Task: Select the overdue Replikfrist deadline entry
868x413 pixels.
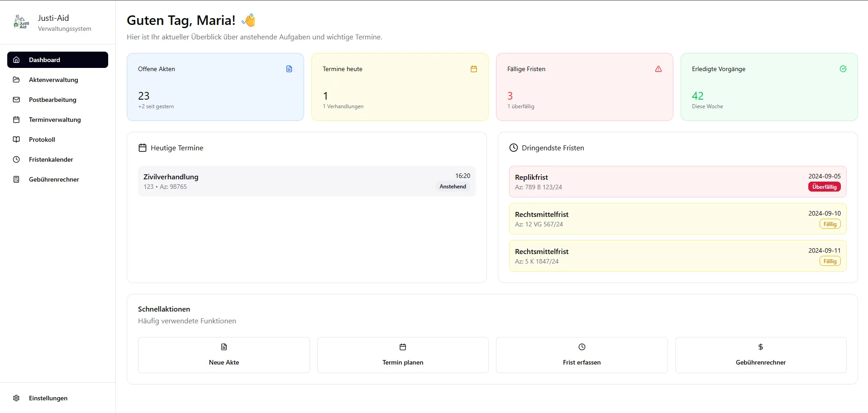Action: 677,182
